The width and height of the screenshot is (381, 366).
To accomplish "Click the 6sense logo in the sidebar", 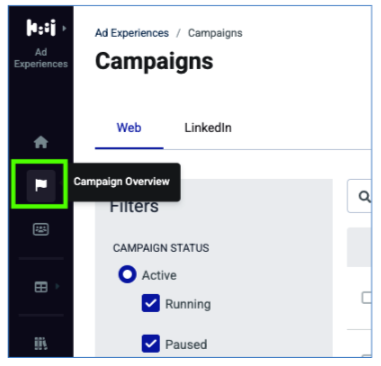I will click(41, 28).
